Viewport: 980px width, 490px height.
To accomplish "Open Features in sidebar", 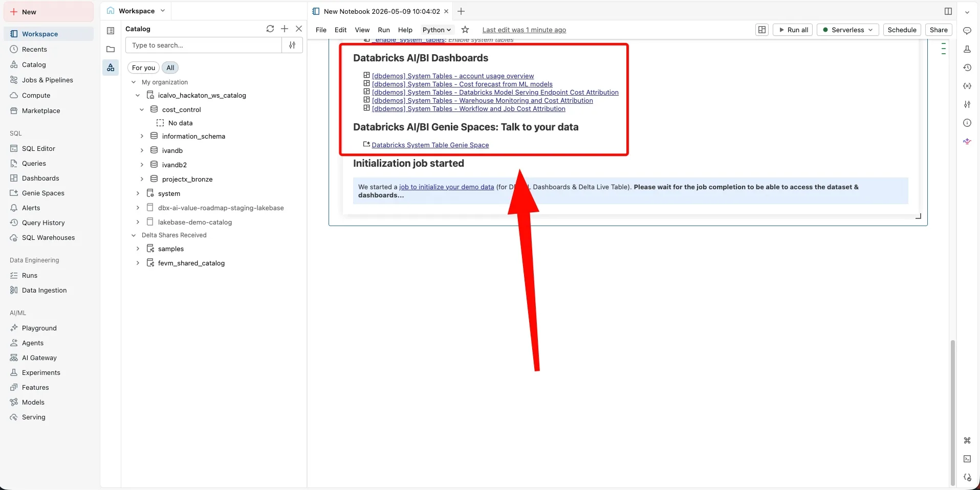I will coord(48,387).
